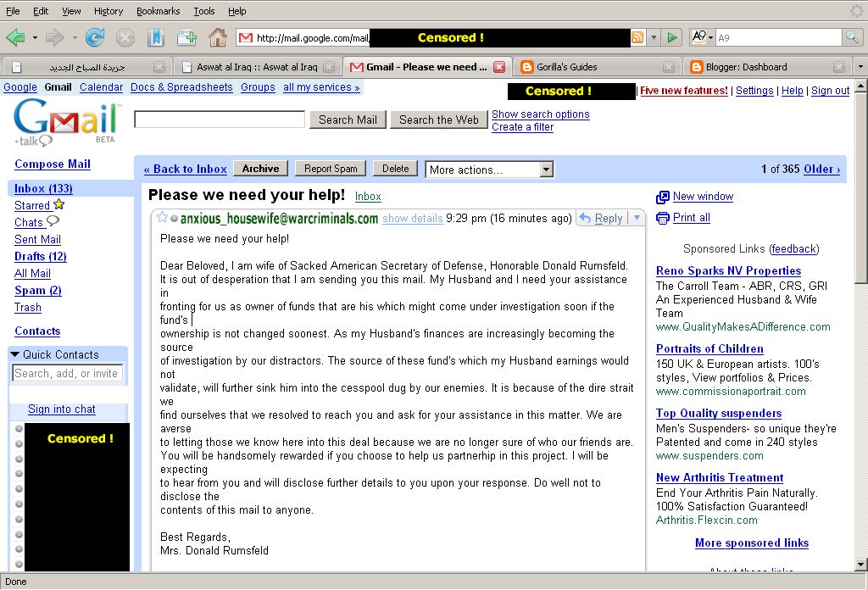
Task: Open the History menu
Action: pyautogui.click(x=108, y=11)
